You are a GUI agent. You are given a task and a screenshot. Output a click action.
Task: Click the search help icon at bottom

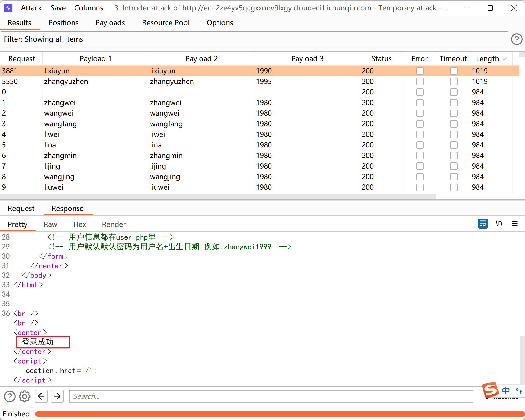point(10,396)
